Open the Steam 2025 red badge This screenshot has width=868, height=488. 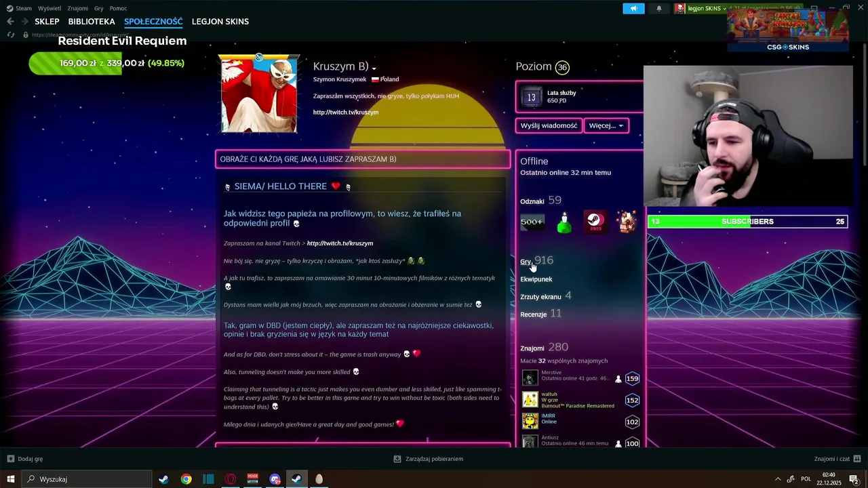tap(595, 222)
